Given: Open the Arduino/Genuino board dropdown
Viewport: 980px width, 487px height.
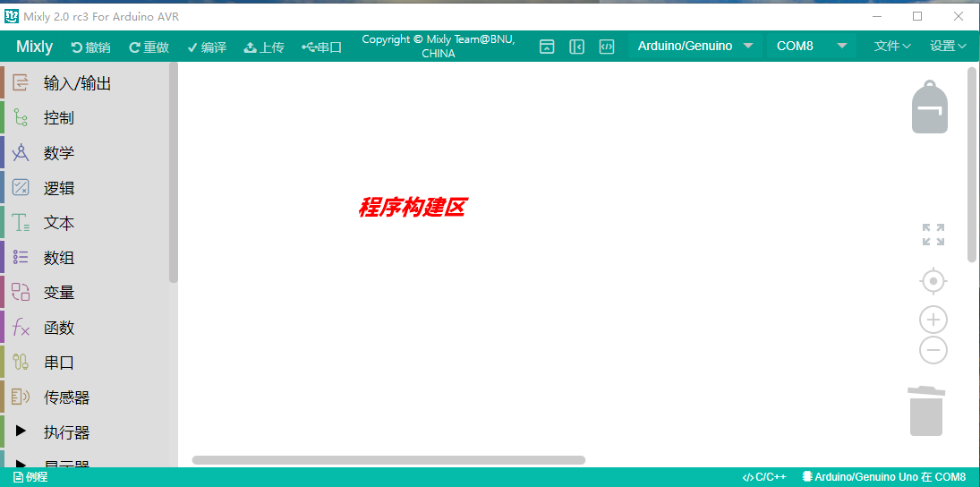Looking at the screenshot, I should tap(695, 47).
